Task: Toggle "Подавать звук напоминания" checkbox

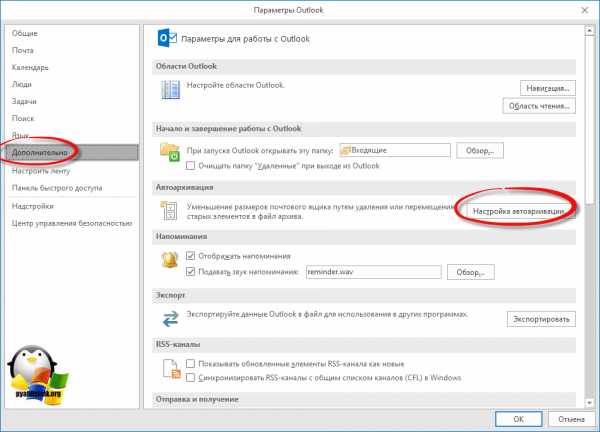Action: pyautogui.click(x=190, y=272)
